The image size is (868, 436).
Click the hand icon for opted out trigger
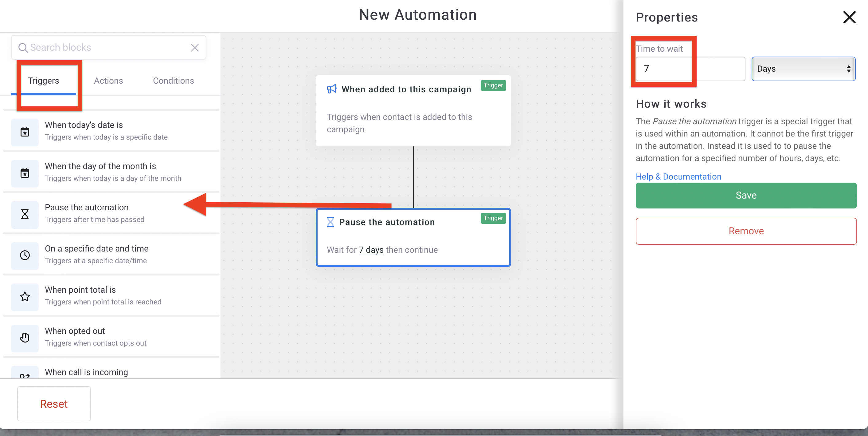[x=25, y=338]
